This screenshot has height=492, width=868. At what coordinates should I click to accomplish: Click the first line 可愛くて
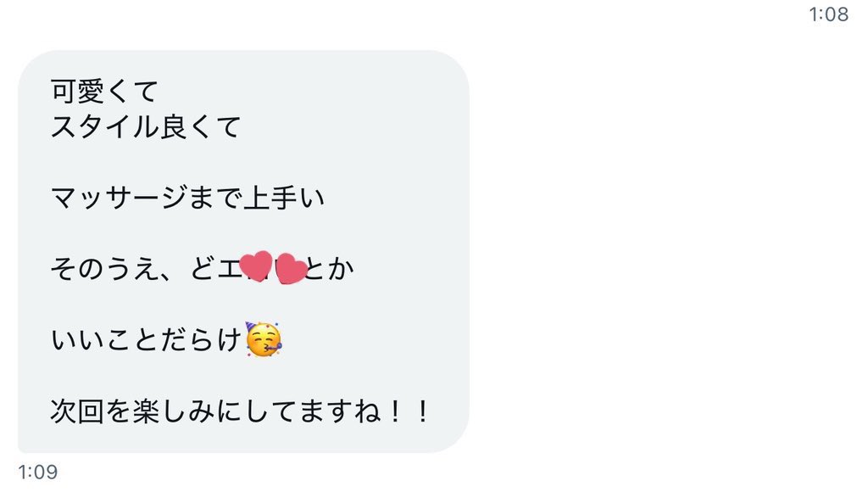point(104,91)
